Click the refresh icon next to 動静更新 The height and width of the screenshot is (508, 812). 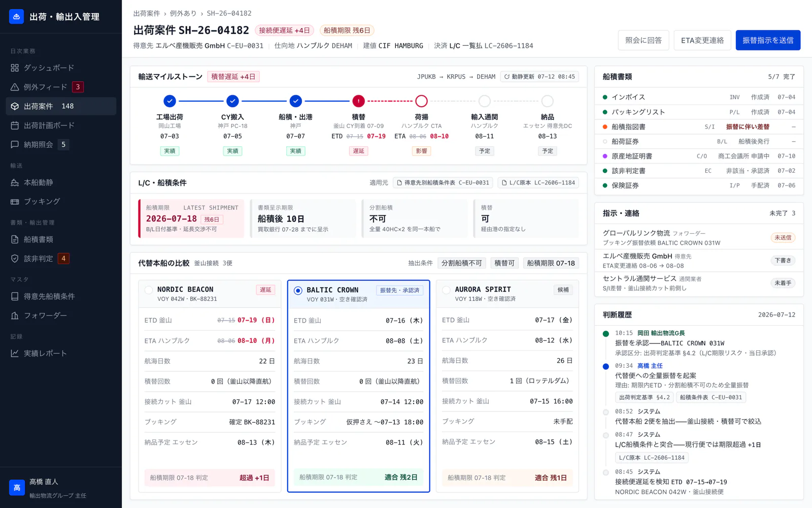506,77
